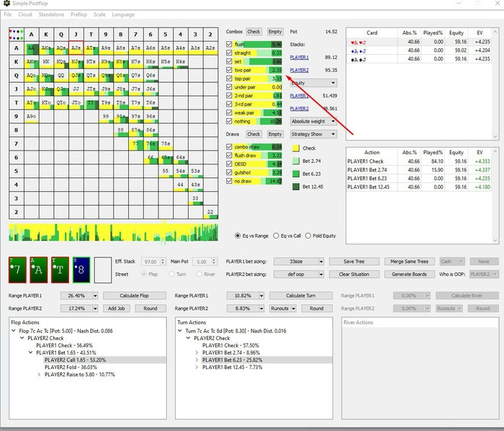Select the Ten of clubs board card
The image size is (504, 431).
click(60, 270)
